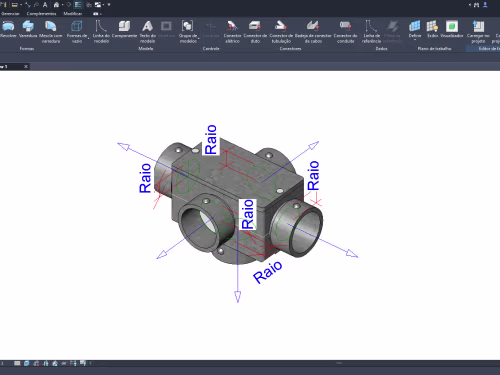The height and width of the screenshot is (375, 500).
Task: Place a Conector de conduíte
Action: click(345, 32)
